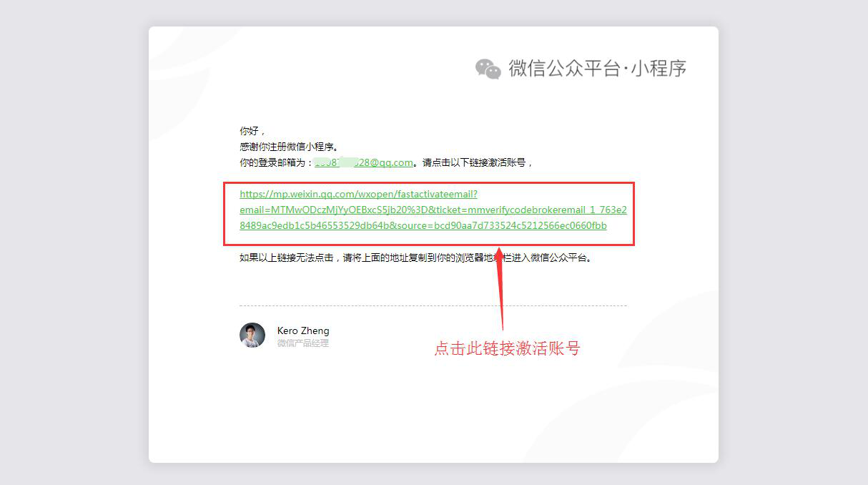Select Kero Zheng's avatar photo
This screenshot has height=485, width=868.
pyautogui.click(x=252, y=335)
